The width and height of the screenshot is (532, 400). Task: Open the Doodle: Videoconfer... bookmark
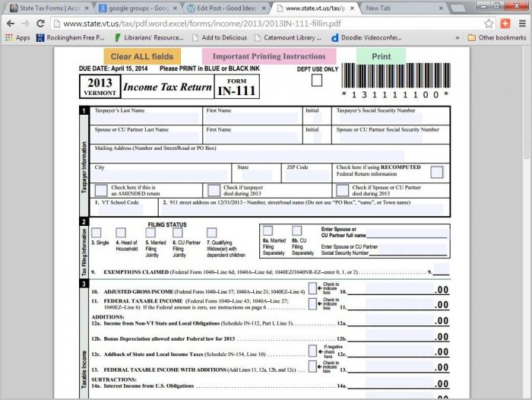pos(366,38)
